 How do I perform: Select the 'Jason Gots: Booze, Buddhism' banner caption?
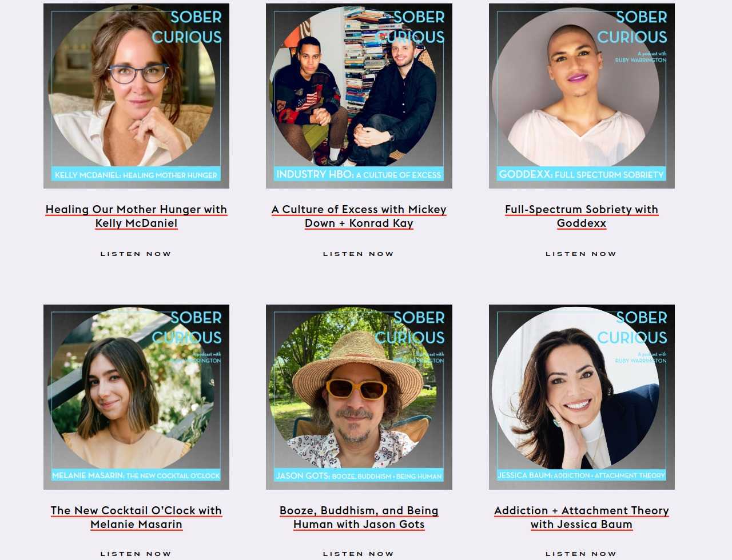(359, 475)
